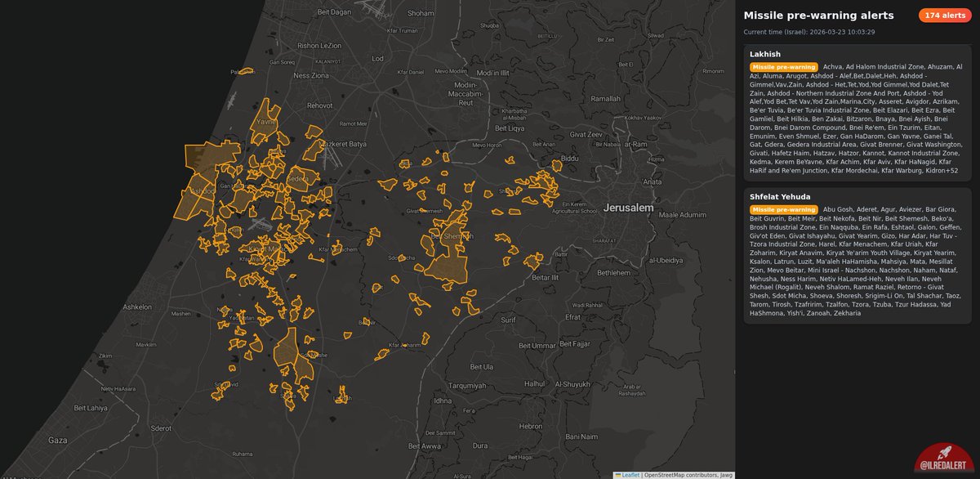
Task: Click the Modi'in Illit label on the map
Action: point(492,73)
